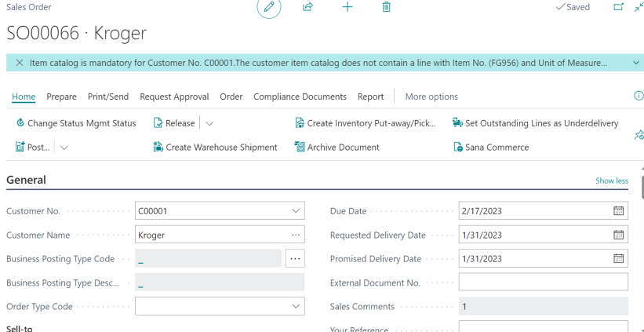
Task: Click Archive Document action
Action: pos(337,147)
